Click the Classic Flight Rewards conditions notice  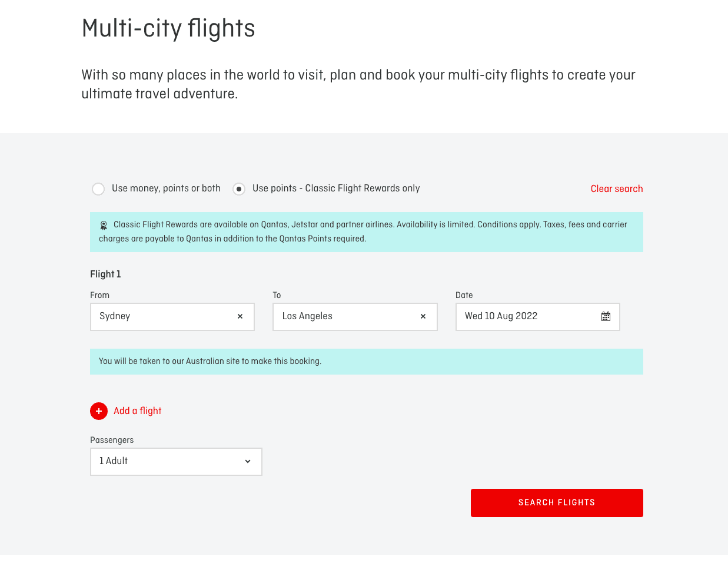[x=367, y=232]
